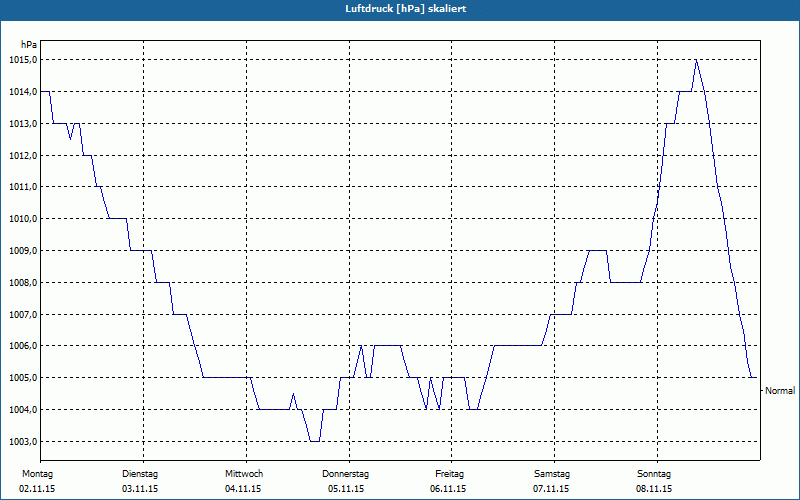The height and width of the screenshot is (500, 800).
Task: Click the 1003 hPa minimum of the curve
Action: [315, 441]
